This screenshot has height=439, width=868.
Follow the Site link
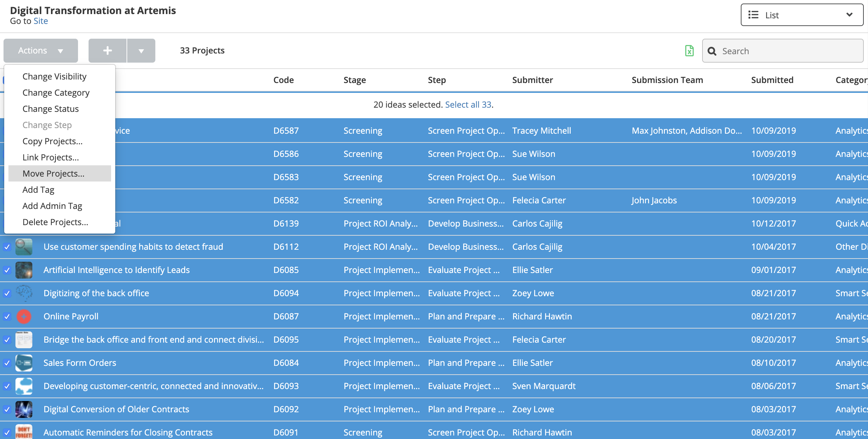pyautogui.click(x=41, y=21)
